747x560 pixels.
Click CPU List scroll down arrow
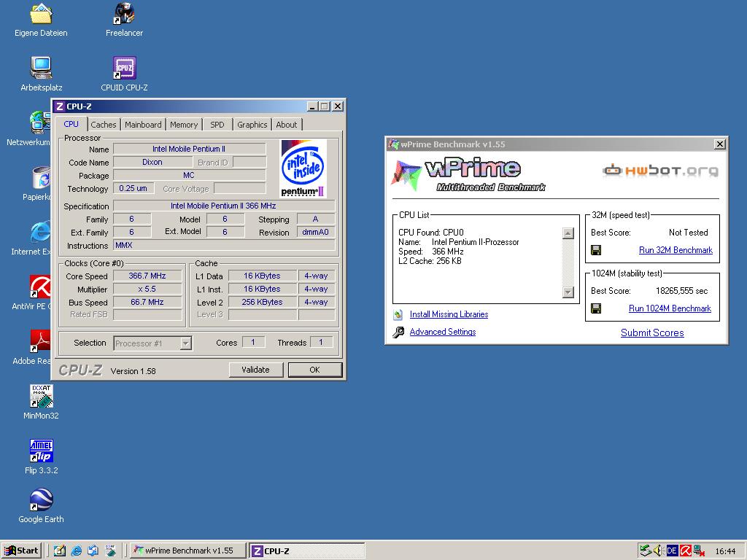[x=568, y=292]
